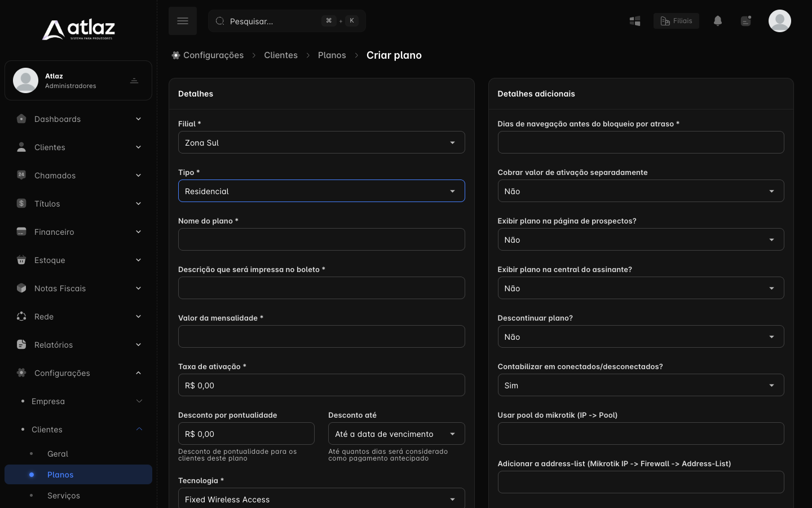The width and height of the screenshot is (812, 508).
Task: Open the Tipo dropdown showing Residencial
Action: 321,191
